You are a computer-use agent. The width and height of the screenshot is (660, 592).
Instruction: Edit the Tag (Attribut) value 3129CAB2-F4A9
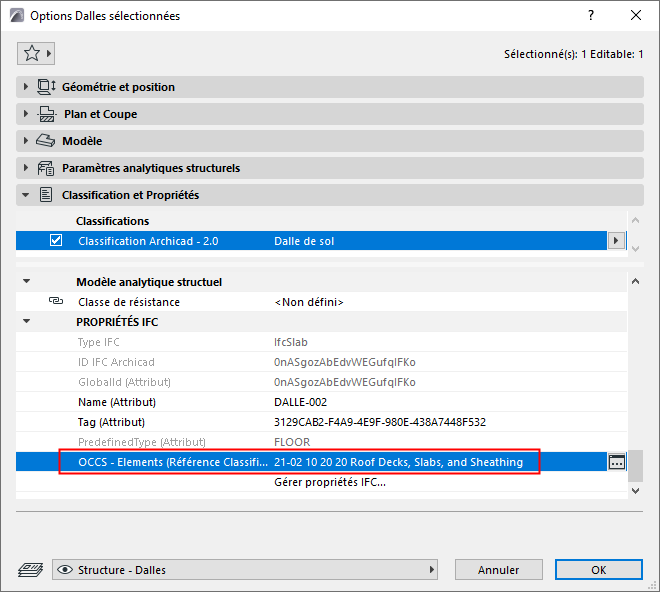(380, 422)
